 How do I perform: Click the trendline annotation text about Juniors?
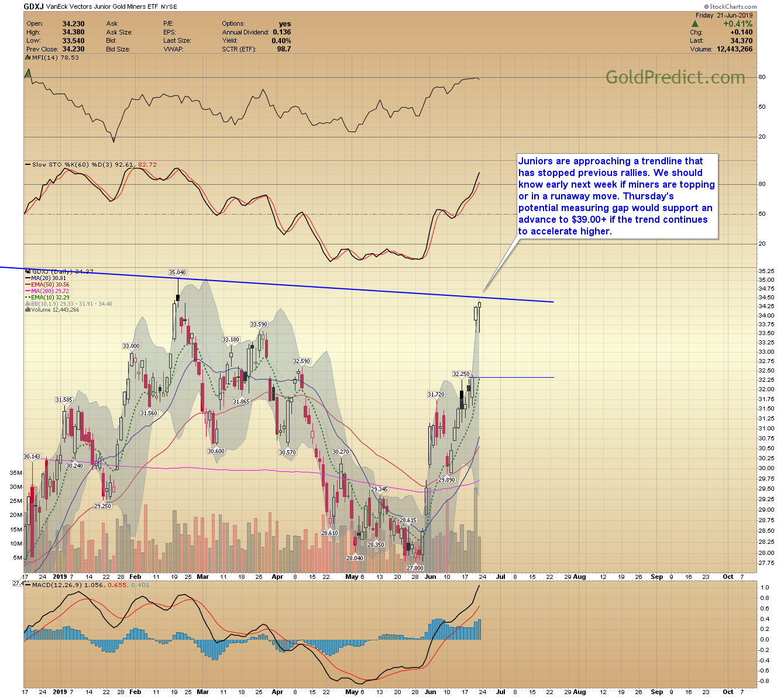(x=617, y=196)
